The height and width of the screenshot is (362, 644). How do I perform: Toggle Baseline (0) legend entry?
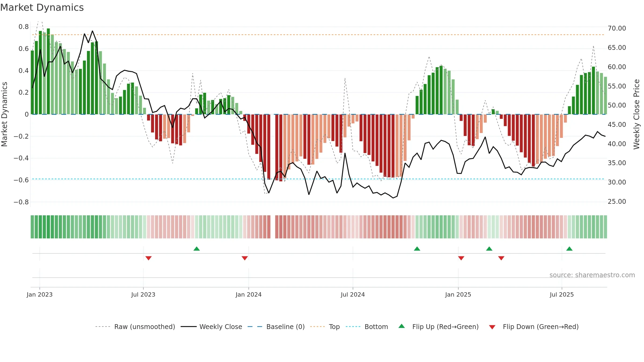click(276, 327)
